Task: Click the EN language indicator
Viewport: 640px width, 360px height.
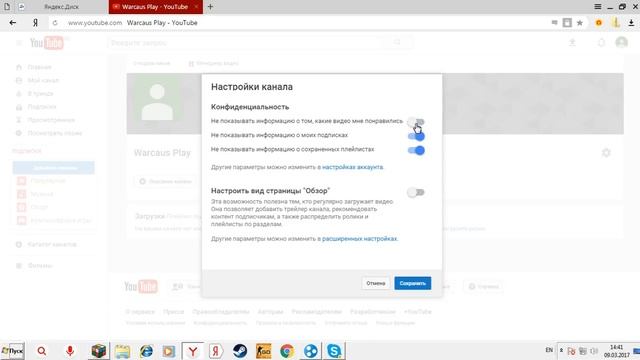Action: point(549,350)
